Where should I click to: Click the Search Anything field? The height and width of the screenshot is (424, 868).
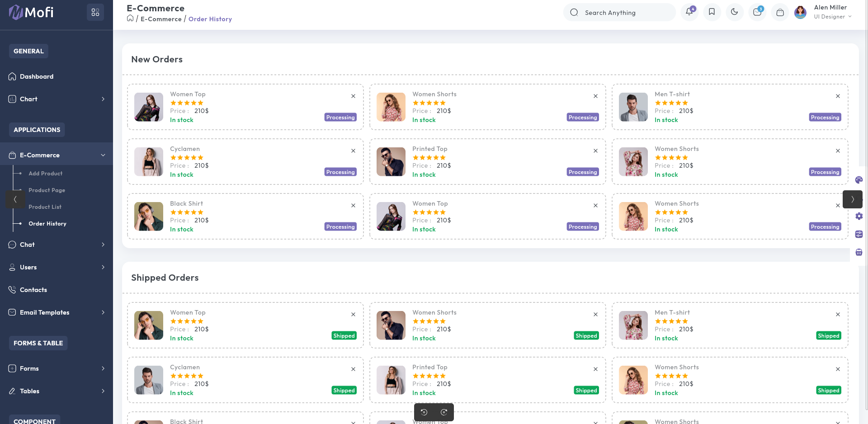point(619,13)
